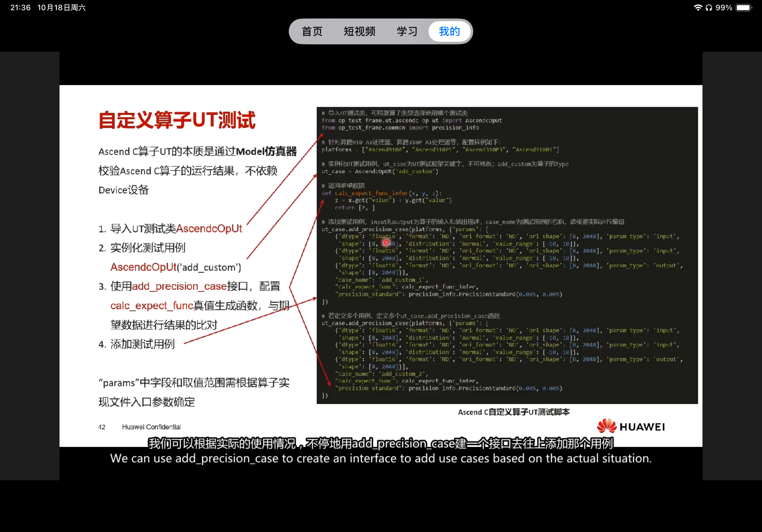The image size is (762, 532).
Task: Tap the 21:36 clock in status bar
Action: (20, 8)
